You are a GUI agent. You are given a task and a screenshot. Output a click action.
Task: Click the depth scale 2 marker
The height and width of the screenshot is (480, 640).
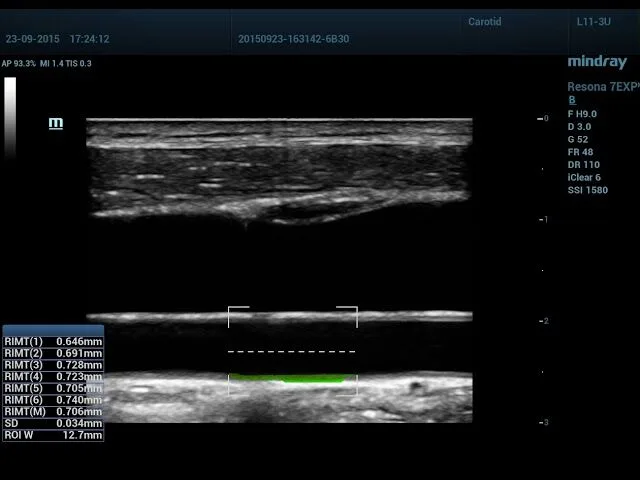pyautogui.click(x=544, y=321)
